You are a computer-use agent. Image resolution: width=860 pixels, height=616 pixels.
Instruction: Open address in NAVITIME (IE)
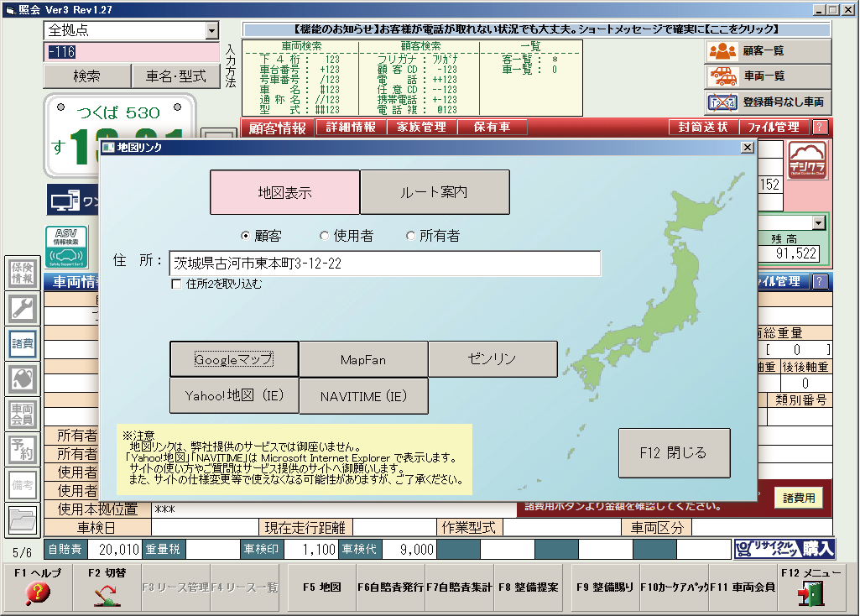[363, 395]
